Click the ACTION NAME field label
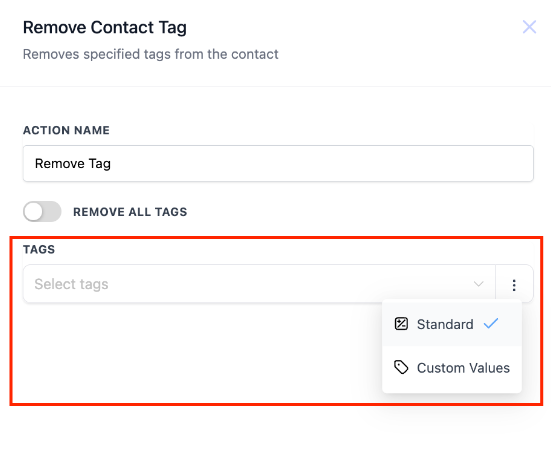This screenshot has height=470, width=551. pyautogui.click(x=66, y=130)
